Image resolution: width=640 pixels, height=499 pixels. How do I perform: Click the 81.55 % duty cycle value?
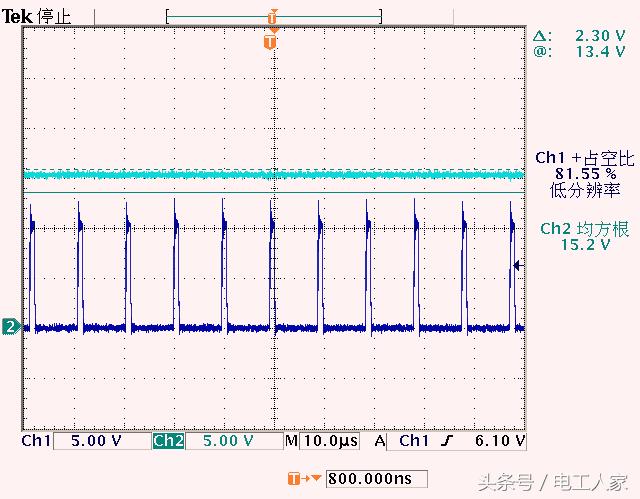click(585, 174)
